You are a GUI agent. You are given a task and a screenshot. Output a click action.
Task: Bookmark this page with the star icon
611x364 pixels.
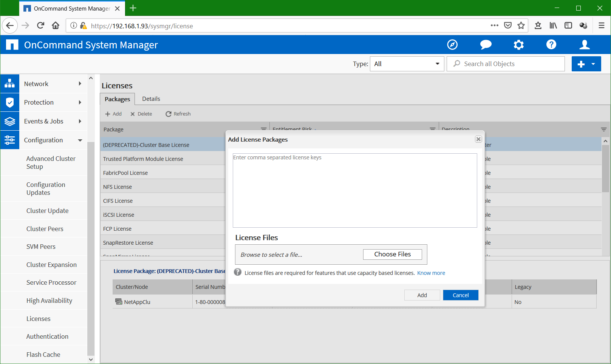click(521, 26)
